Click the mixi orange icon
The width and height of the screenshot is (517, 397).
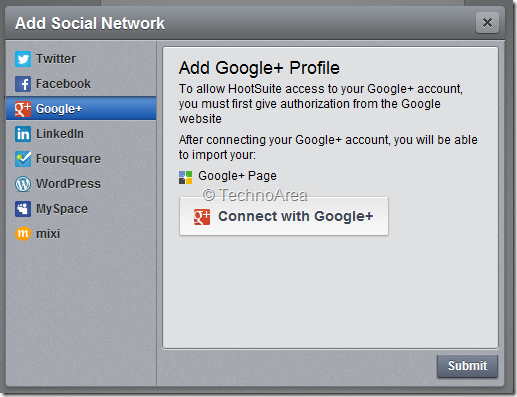[x=23, y=234]
